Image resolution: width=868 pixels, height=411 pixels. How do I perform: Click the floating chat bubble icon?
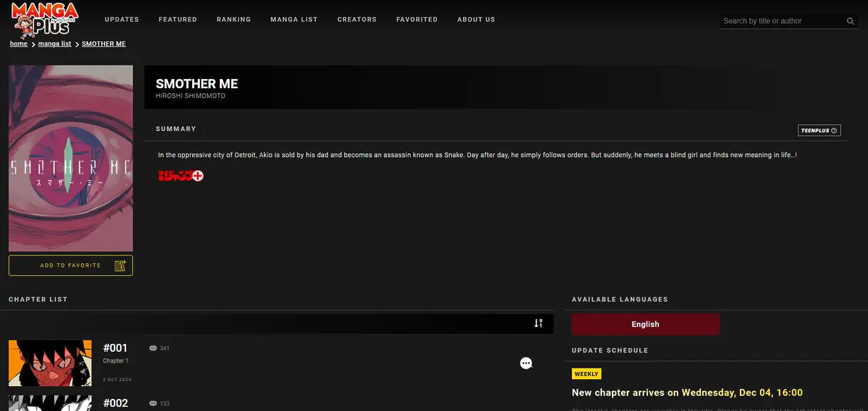coord(526,363)
